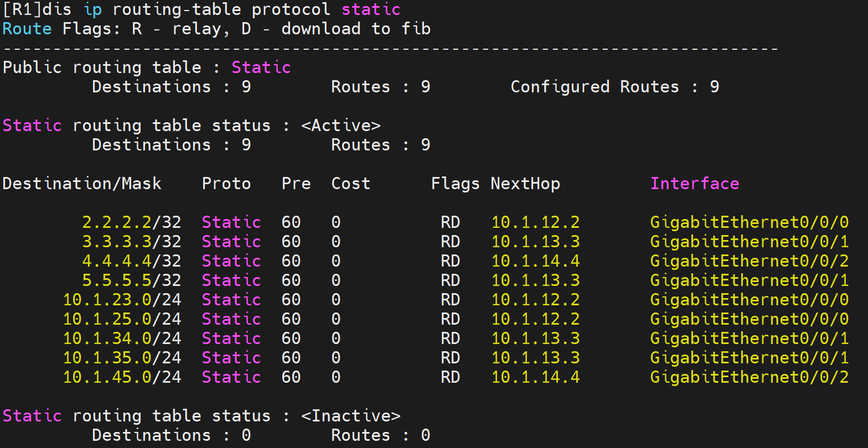Click the 3.3.3.3/32 destination entry
Viewport: 868px width, 448px height.
point(132,242)
